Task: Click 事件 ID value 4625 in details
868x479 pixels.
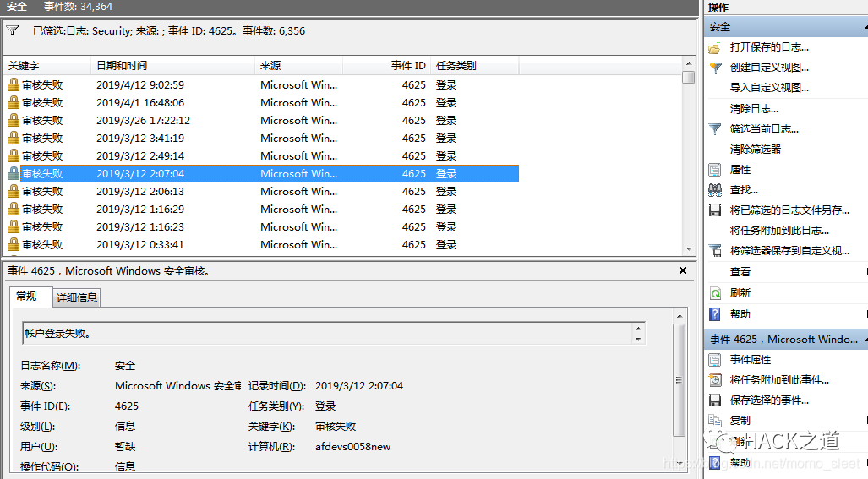Action: (x=127, y=406)
